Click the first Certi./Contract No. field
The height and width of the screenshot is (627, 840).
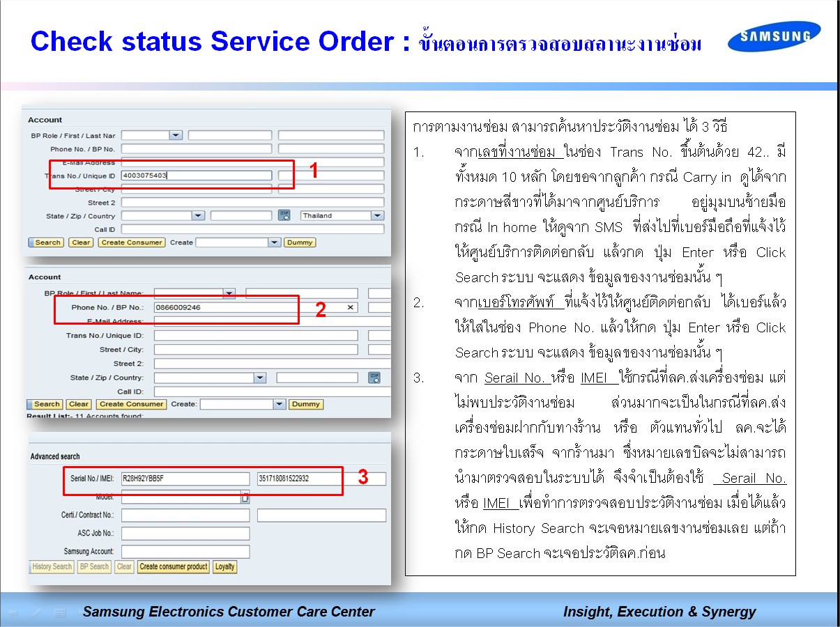(x=185, y=516)
